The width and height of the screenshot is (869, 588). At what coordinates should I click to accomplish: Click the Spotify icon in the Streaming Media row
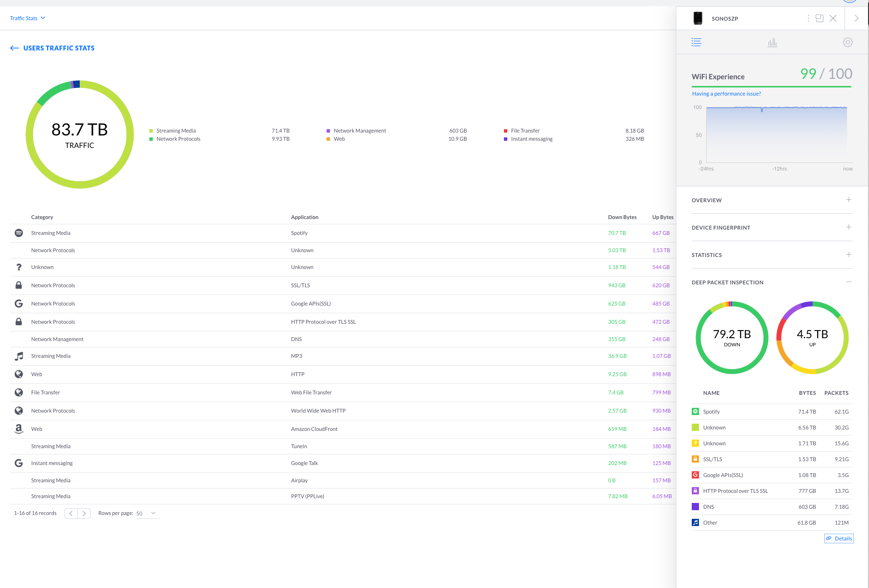pyautogui.click(x=19, y=233)
